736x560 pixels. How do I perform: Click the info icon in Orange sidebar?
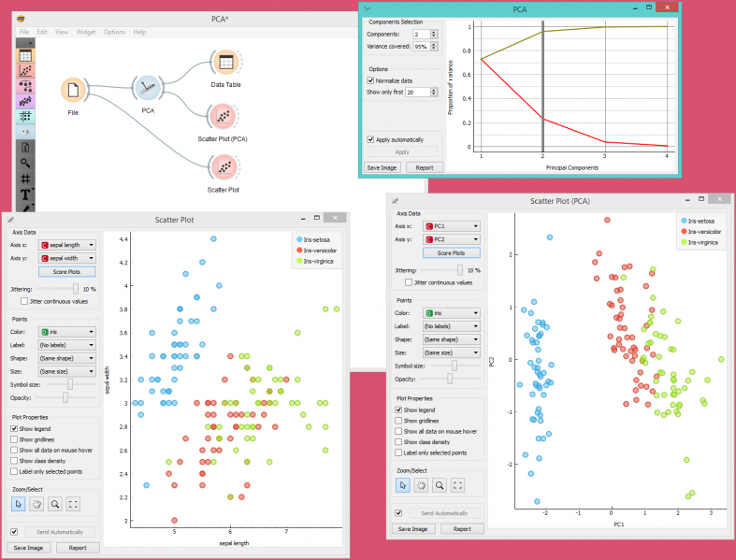pyautogui.click(x=25, y=148)
